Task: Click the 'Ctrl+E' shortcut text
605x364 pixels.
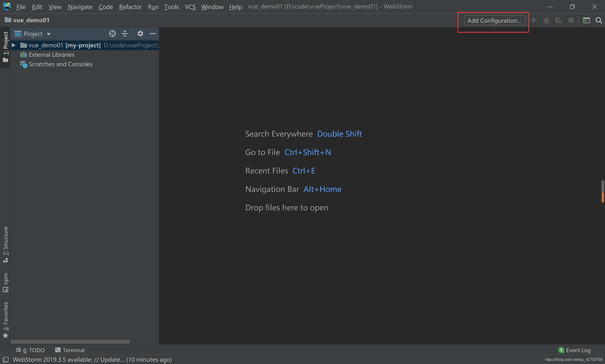Action: coord(304,170)
